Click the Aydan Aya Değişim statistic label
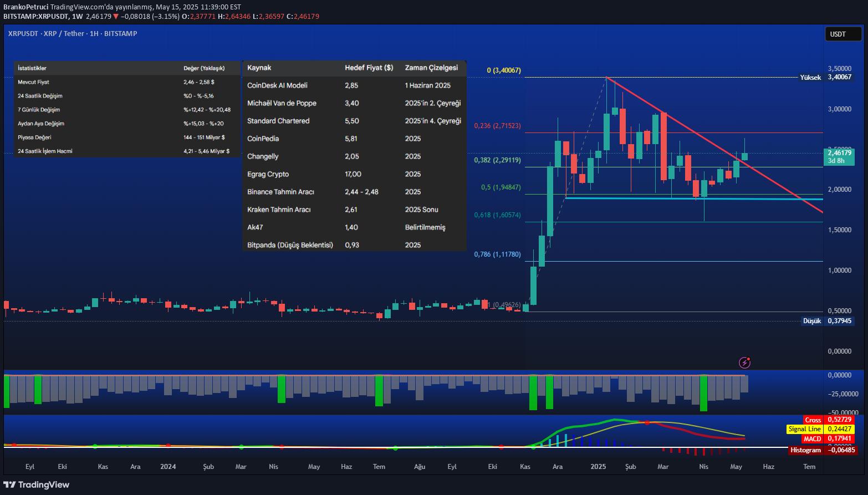 41,124
